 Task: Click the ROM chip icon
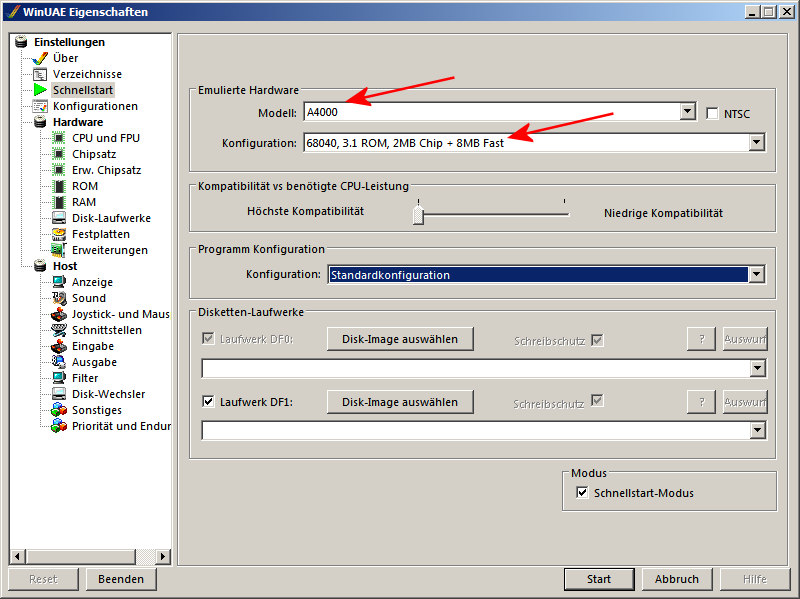[59, 186]
